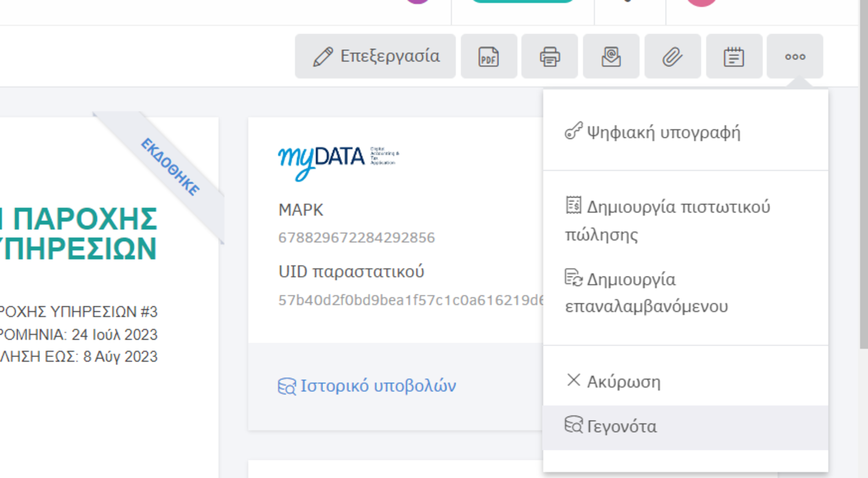Click the UID value starting 57b40d2f0bd9

click(411, 300)
